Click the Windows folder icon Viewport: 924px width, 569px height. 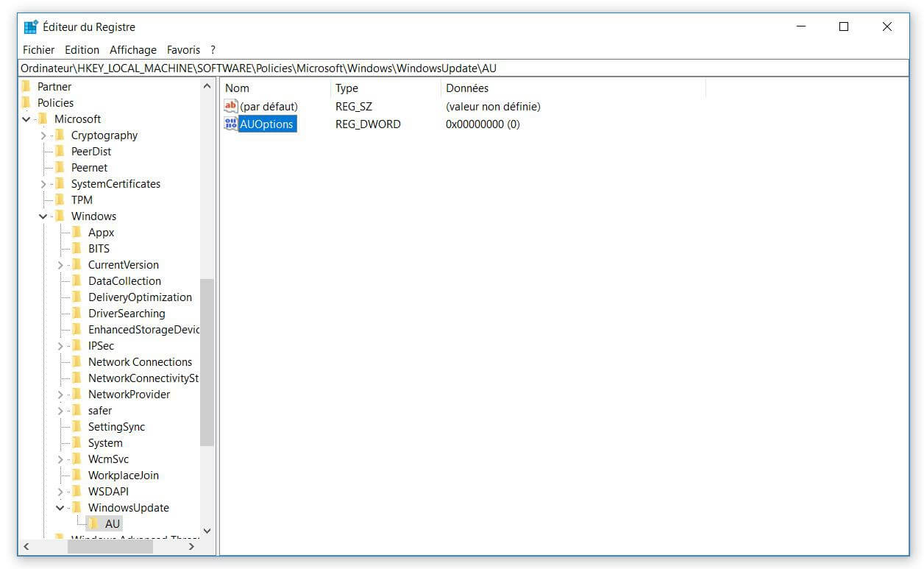(x=60, y=216)
